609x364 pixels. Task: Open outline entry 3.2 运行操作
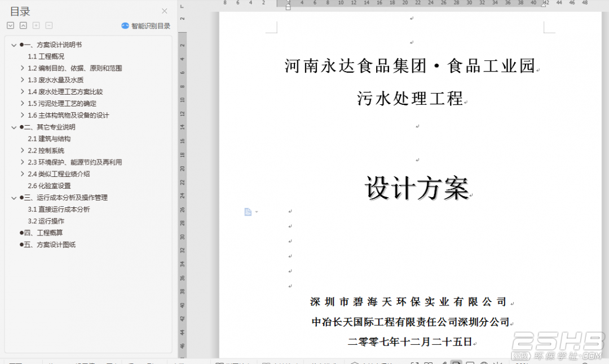[46, 221]
